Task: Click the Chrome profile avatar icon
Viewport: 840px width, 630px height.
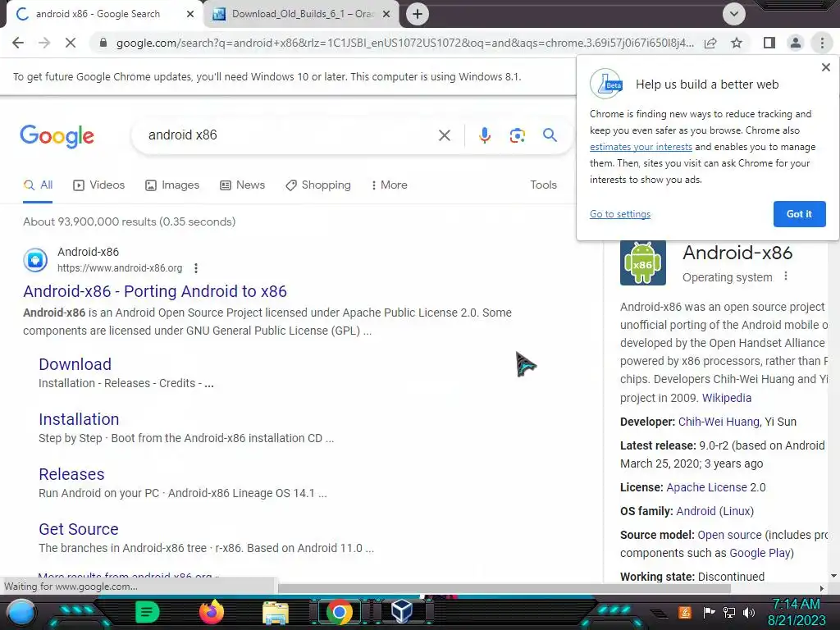Action: click(x=796, y=43)
